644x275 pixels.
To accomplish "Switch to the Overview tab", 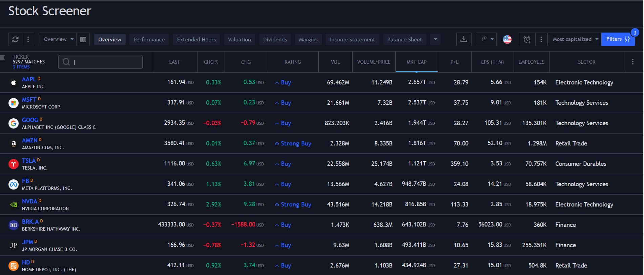I will click(110, 39).
